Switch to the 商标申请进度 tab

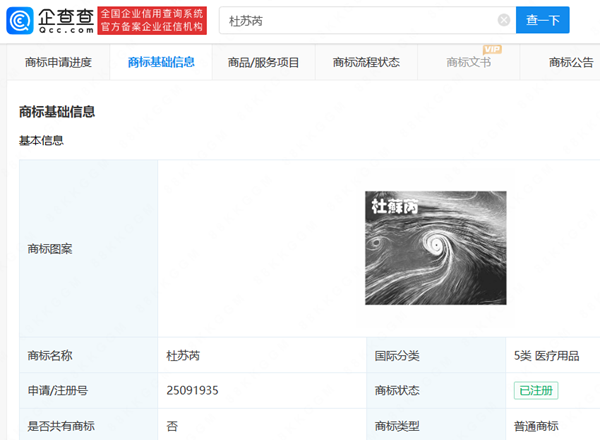[58, 63]
